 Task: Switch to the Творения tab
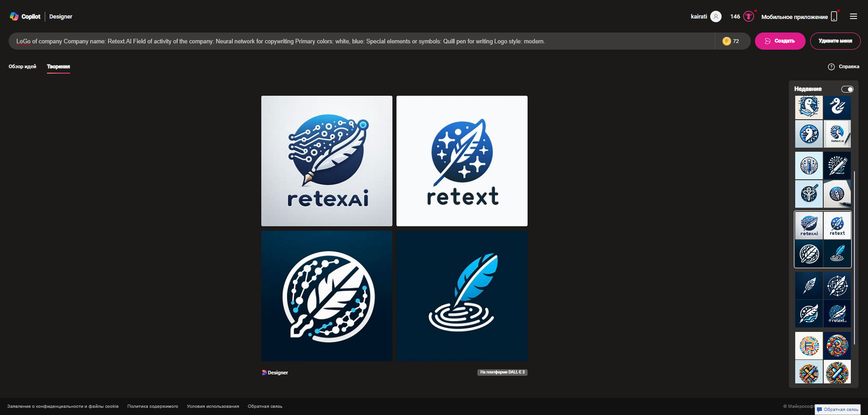pos(58,66)
